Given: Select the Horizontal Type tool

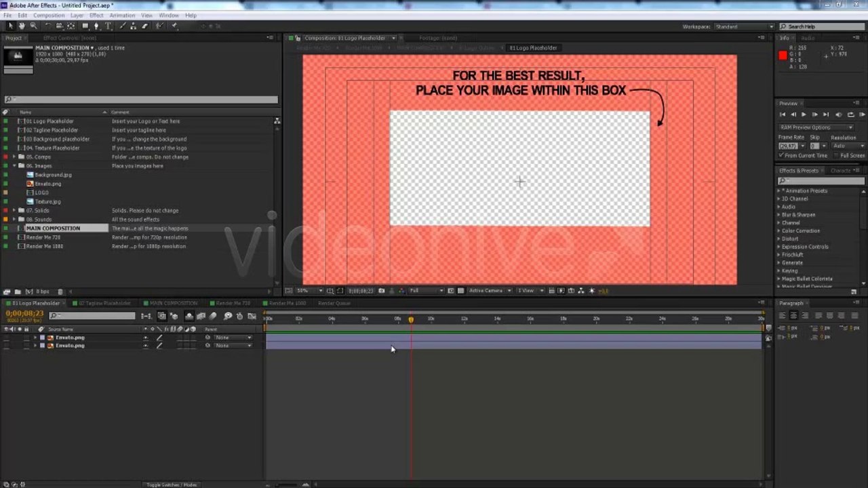Looking at the screenshot, I should click(108, 26).
